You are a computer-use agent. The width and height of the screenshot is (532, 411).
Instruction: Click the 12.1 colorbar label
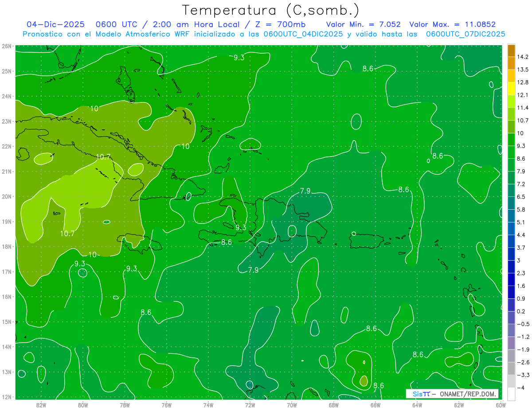pyautogui.click(x=523, y=95)
